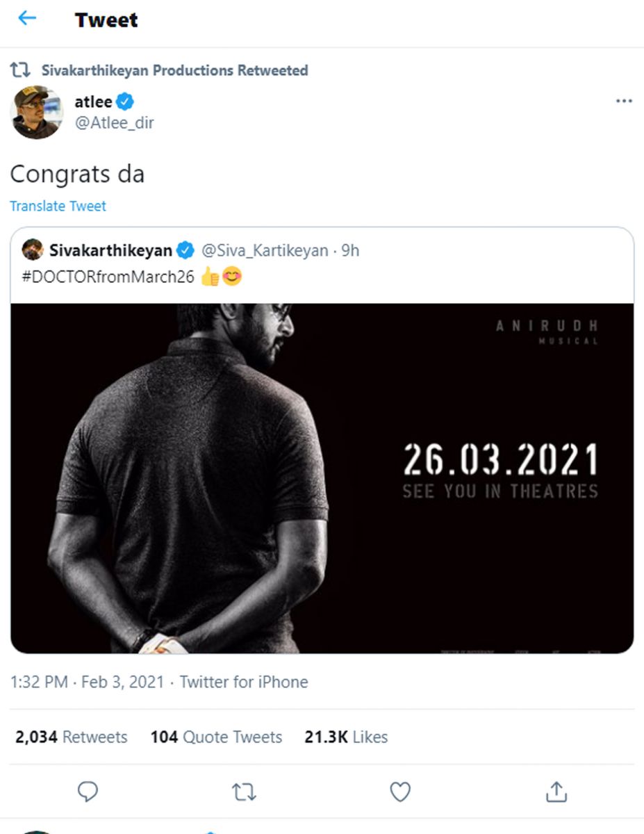Click Sivakarthikeyan's small avatar in quoted tweet

(33, 250)
